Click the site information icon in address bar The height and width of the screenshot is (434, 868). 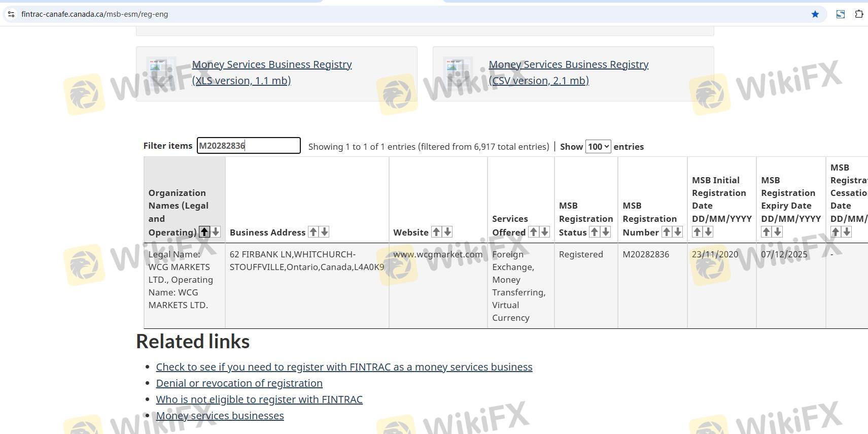point(11,14)
